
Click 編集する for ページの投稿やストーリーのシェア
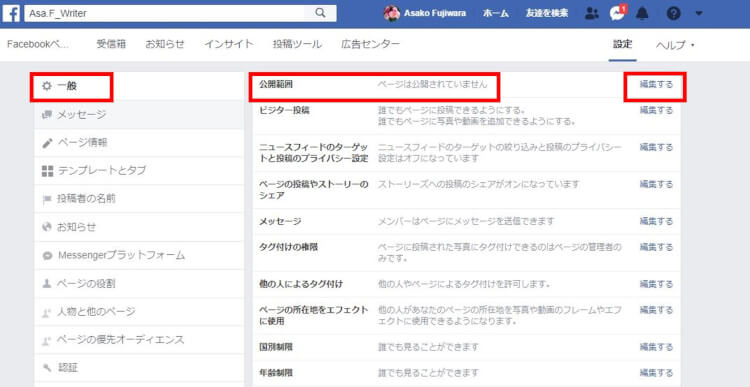coord(656,184)
